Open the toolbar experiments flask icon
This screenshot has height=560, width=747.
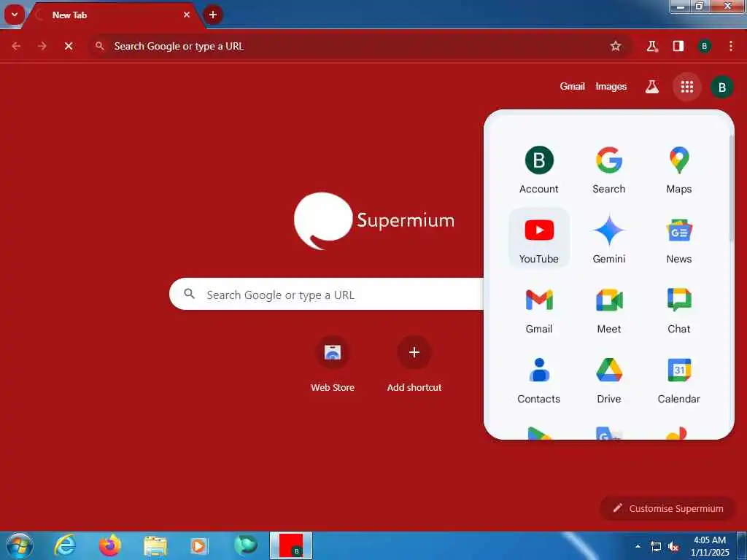[651, 46]
